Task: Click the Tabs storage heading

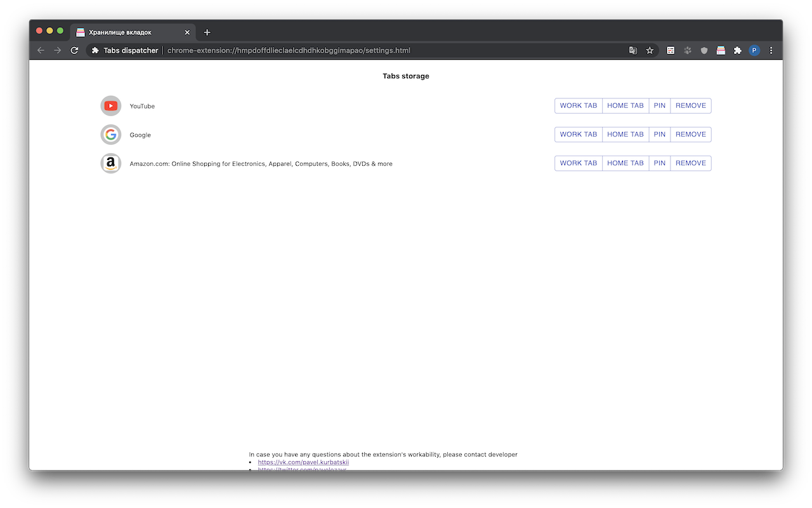Action: coord(406,76)
